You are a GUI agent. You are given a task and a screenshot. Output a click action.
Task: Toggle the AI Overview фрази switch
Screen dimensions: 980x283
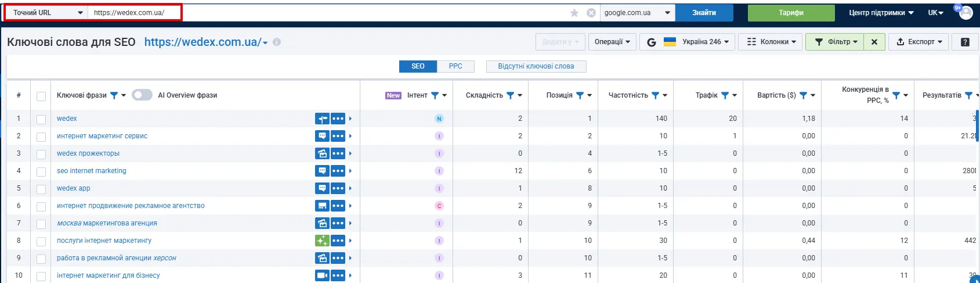click(x=142, y=95)
